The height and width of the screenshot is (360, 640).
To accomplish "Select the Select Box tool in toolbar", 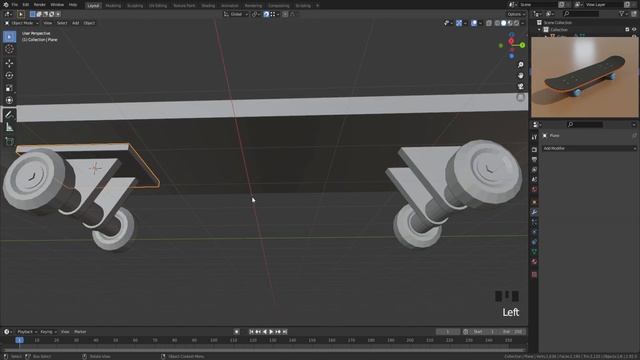I will pos(9,37).
